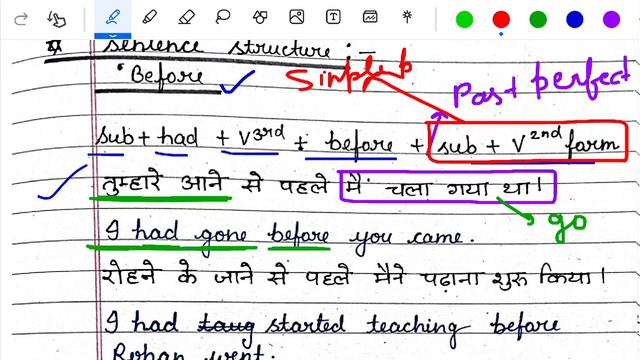The height and width of the screenshot is (360, 640).
Task: Choose the blue color swatch
Action: 575,19
